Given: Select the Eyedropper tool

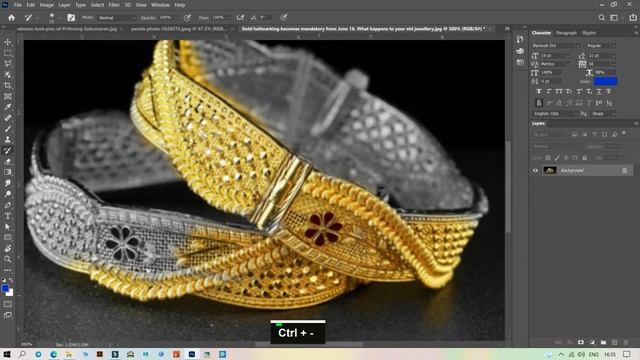Looking at the screenshot, I should [8, 107].
